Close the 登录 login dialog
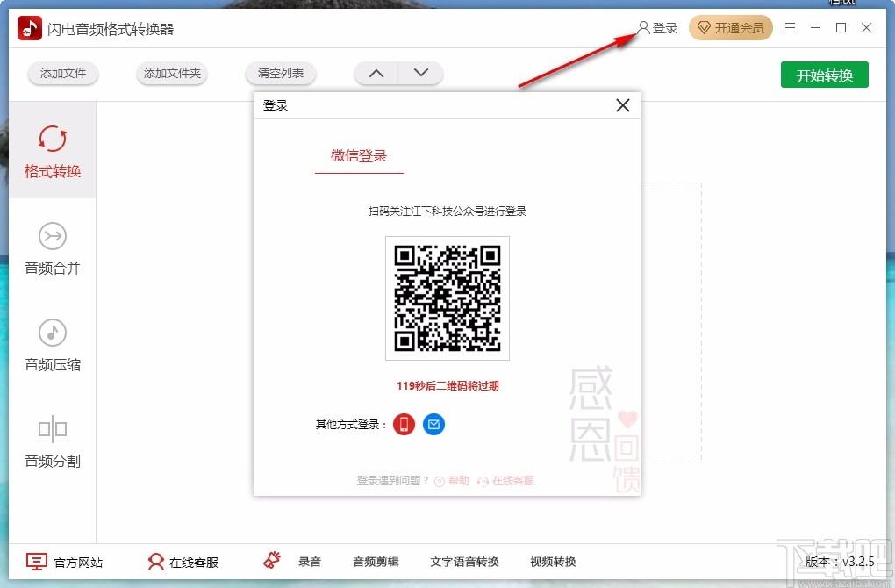 623,105
